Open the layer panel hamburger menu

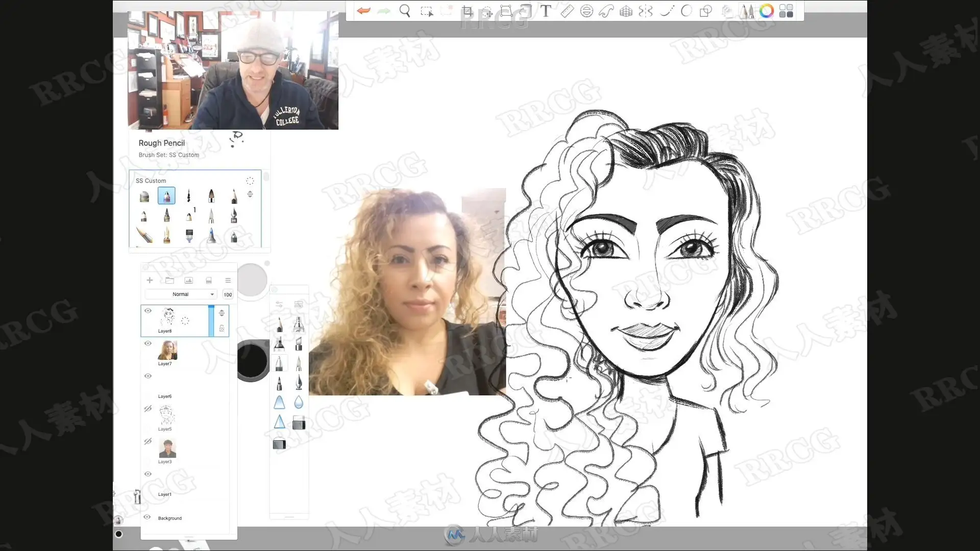(228, 280)
